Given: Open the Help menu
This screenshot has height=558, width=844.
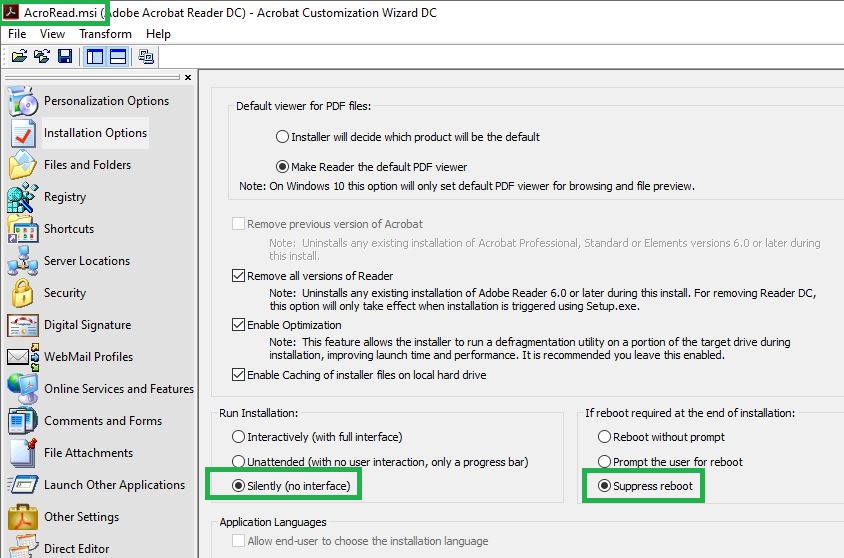Looking at the screenshot, I should [158, 34].
